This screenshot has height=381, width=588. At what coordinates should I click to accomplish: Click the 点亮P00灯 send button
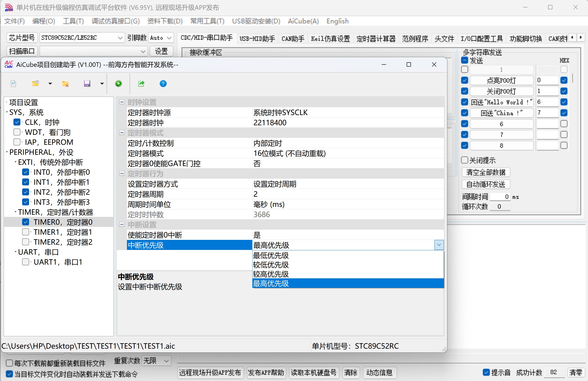point(501,80)
